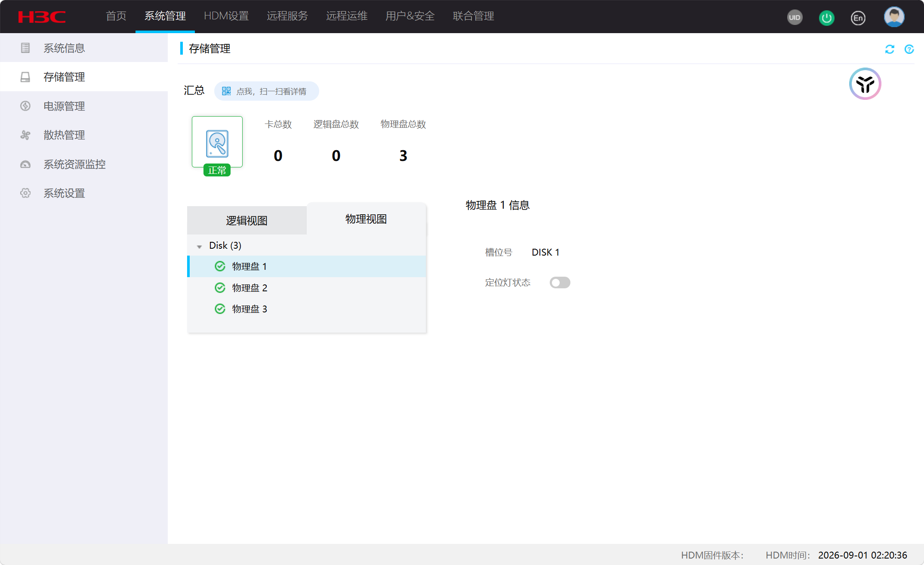The width and height of the screenshot is (924, 565).
Task: Refresh the storage management page
Action: [890, 49]
